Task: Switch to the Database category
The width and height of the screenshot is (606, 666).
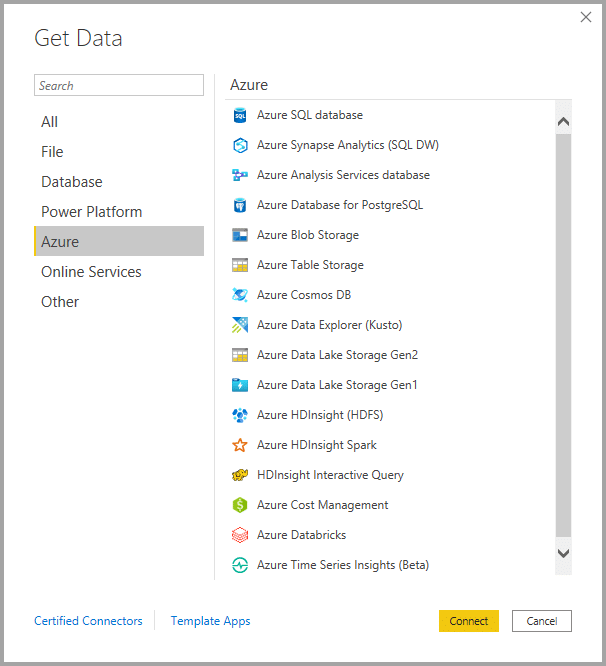Action: coord(71,182)
